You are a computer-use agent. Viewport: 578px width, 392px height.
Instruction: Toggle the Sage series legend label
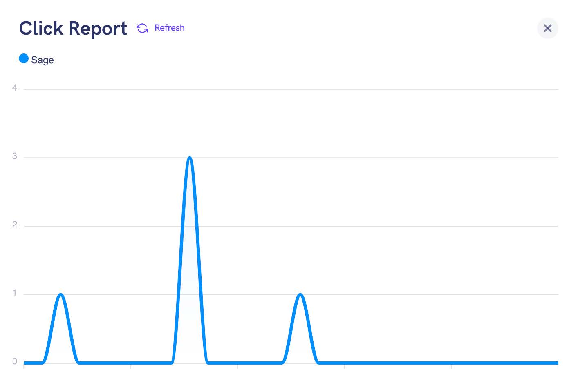(x=43, y=60)
